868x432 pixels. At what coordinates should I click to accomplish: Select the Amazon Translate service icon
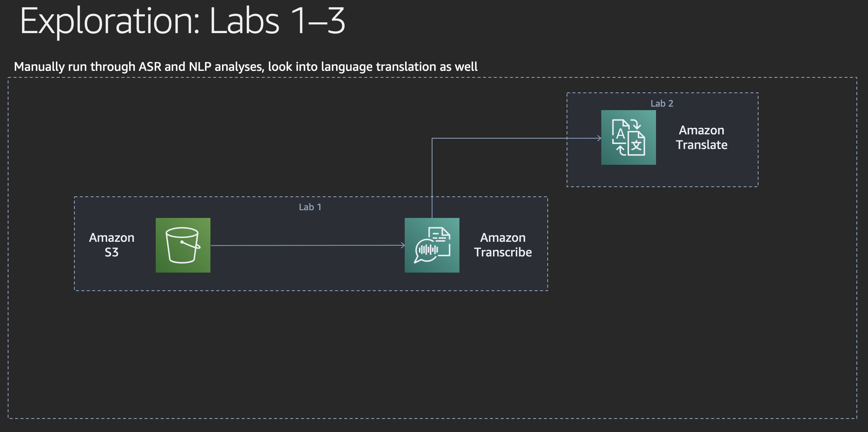tap(628, 137)
